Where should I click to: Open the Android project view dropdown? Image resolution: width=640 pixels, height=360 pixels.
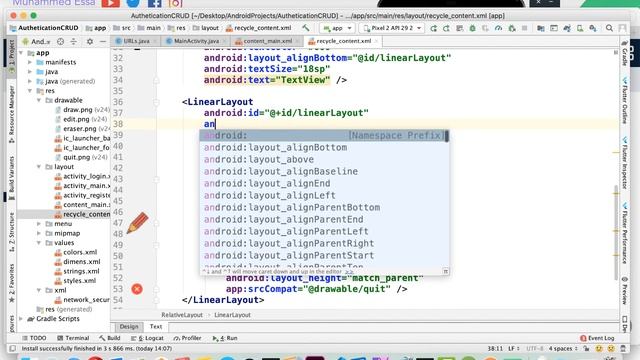36,41
